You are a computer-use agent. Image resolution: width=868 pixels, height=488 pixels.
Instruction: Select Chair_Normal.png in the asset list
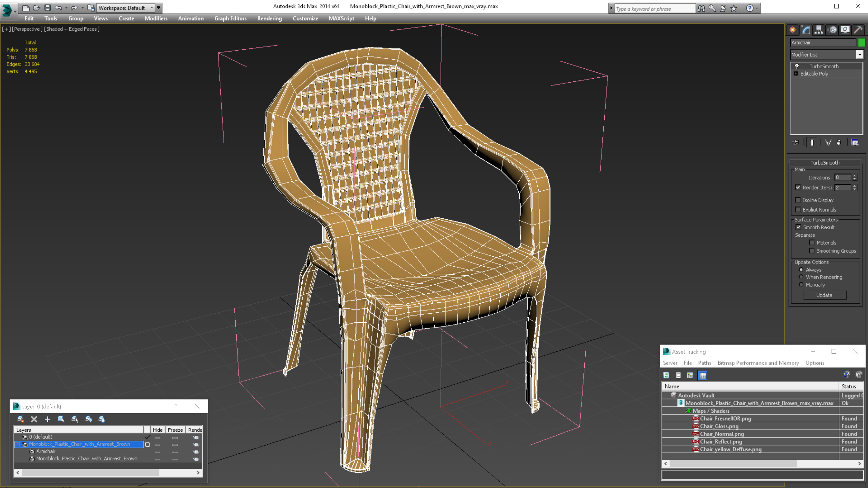coord(722,434)
